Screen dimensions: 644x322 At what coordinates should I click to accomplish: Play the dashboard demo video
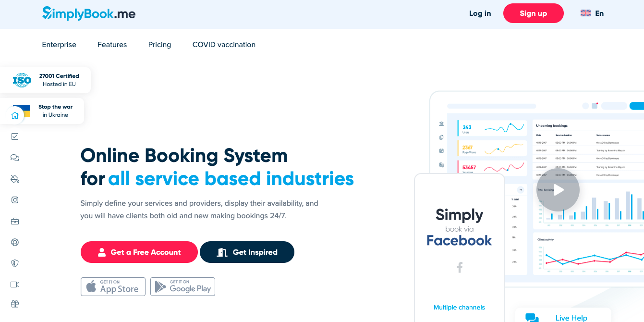pyautogui.click(x=558, y=190)
